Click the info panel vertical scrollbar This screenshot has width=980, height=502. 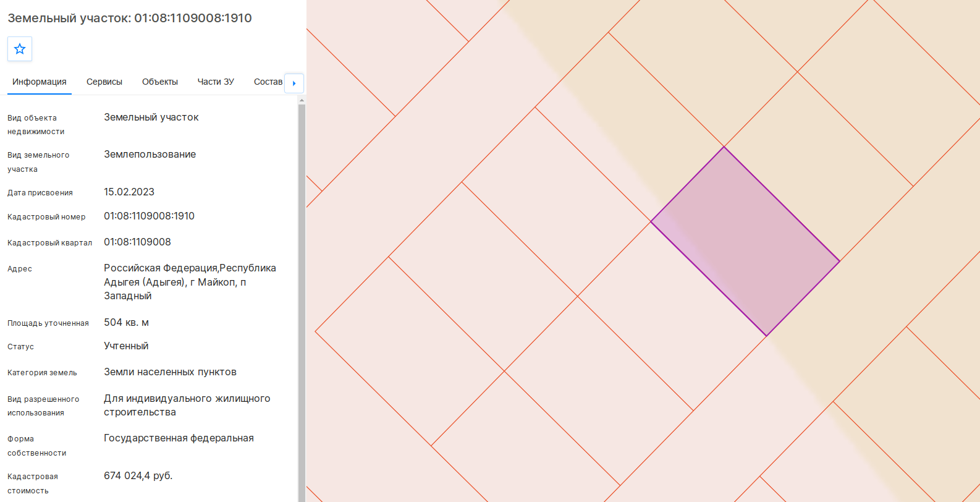(x=302, y=302)
